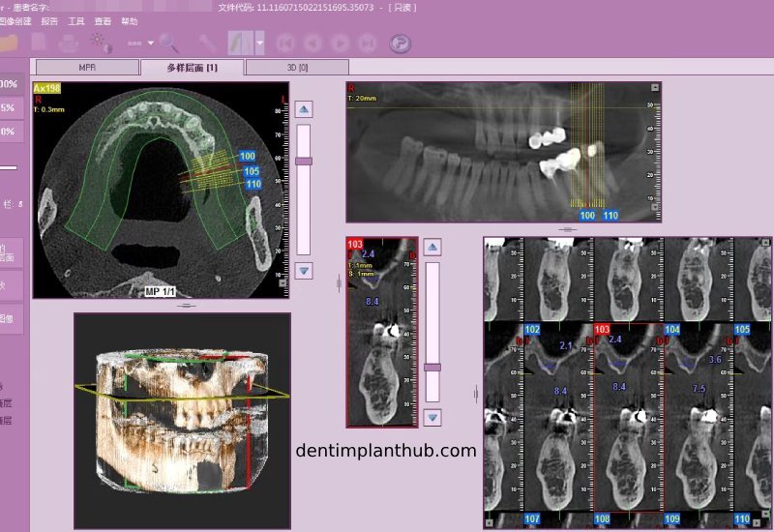Image resolution: width=774 pixels, height=532 pixels.
Task: Open help using the question mark icon
Action: click(400, 44)
